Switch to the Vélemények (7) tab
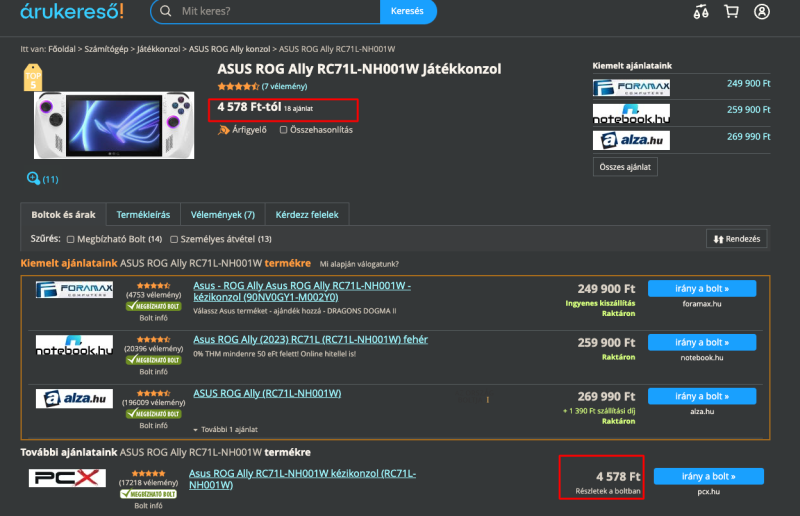The image size is (800, 516). tap(223, 214)
